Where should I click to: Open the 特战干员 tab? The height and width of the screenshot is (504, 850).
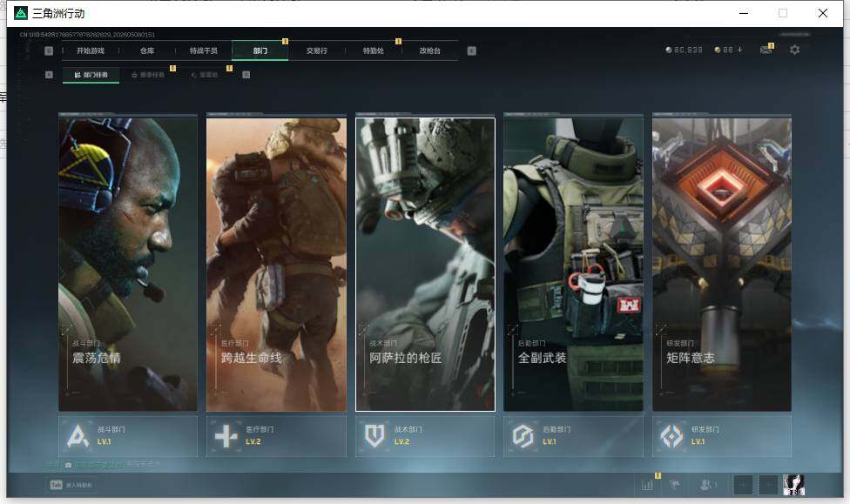coord(203,51)
